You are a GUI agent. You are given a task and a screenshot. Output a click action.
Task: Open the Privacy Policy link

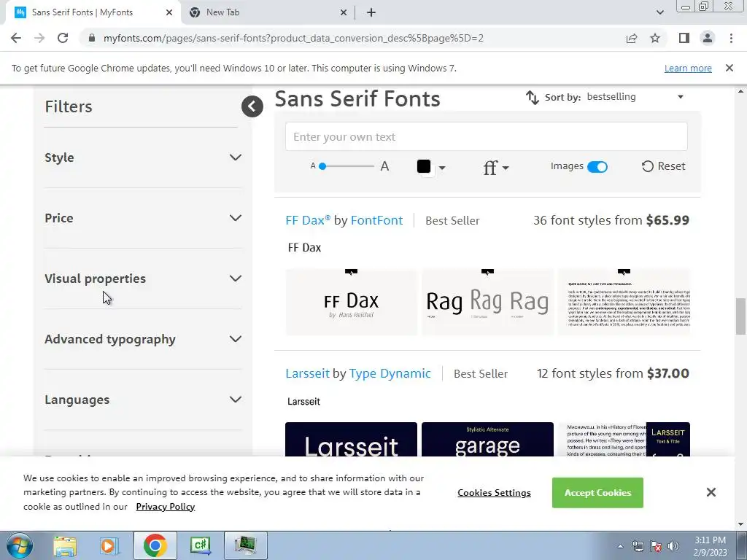166,507
